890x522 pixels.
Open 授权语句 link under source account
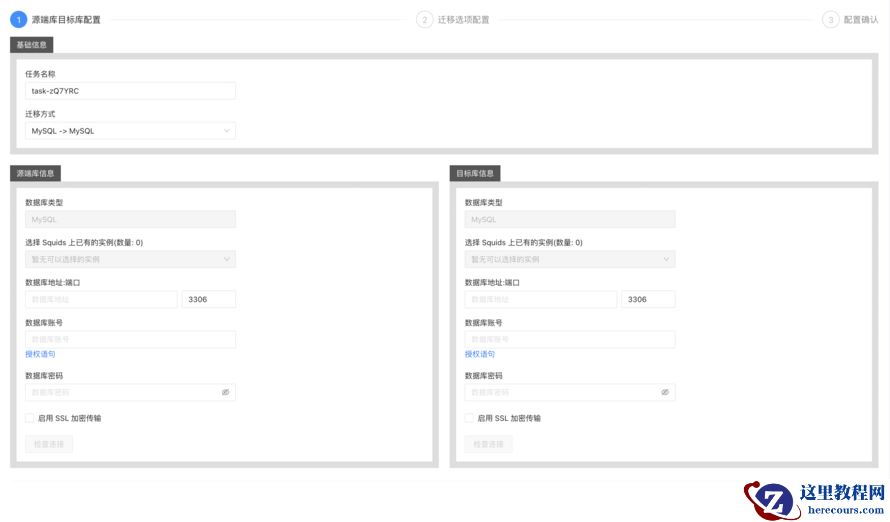(x=40, y=354)
